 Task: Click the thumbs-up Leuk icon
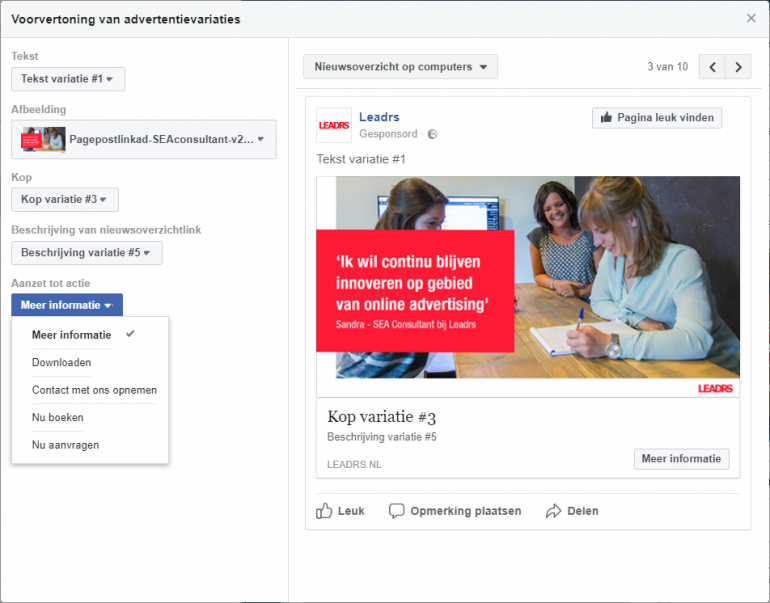point(324,511)
